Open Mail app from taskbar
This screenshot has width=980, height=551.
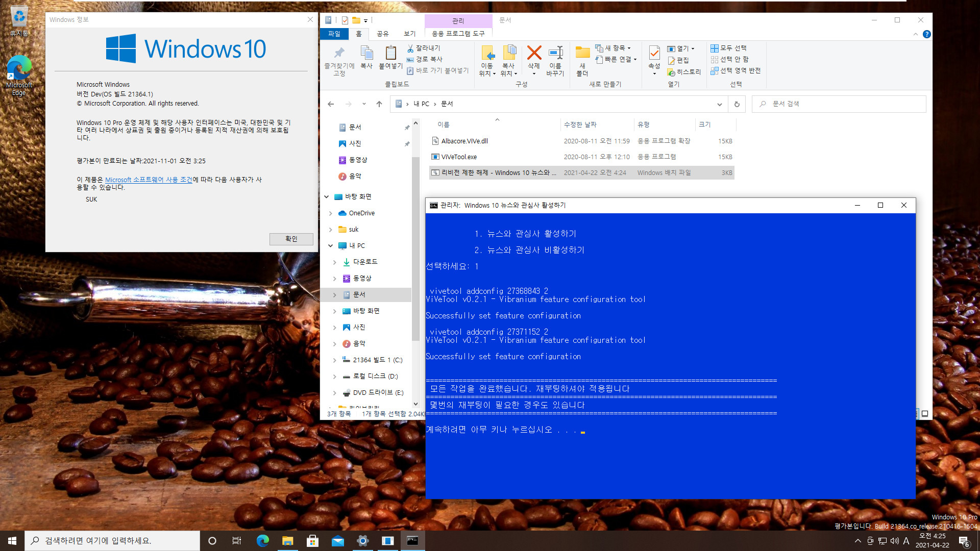click(337, 541)
